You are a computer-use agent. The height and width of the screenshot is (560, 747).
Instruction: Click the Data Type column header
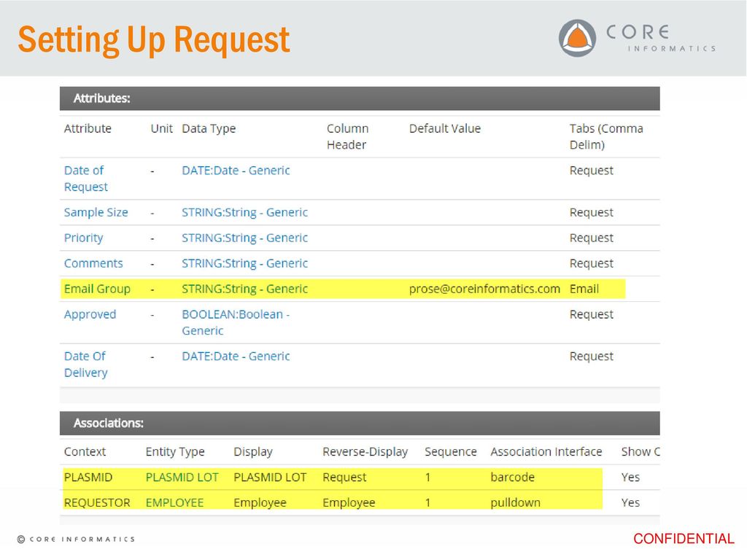click(209, 128)
